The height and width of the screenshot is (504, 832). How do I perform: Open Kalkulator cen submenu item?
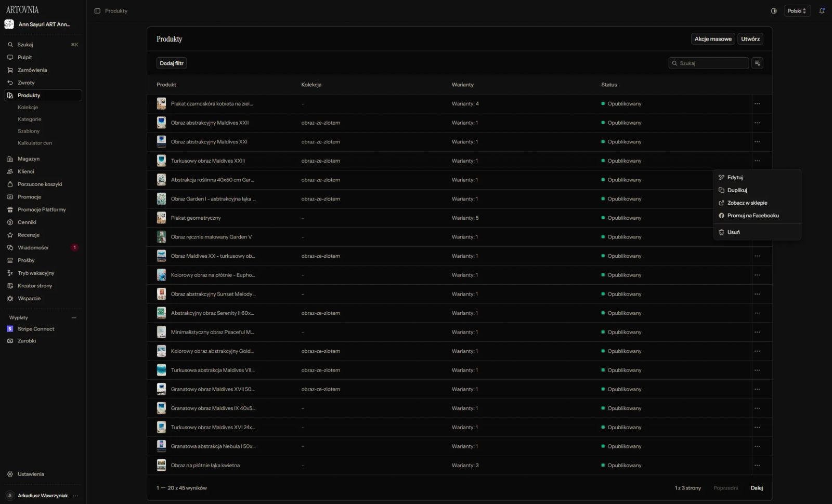point(35,143)
